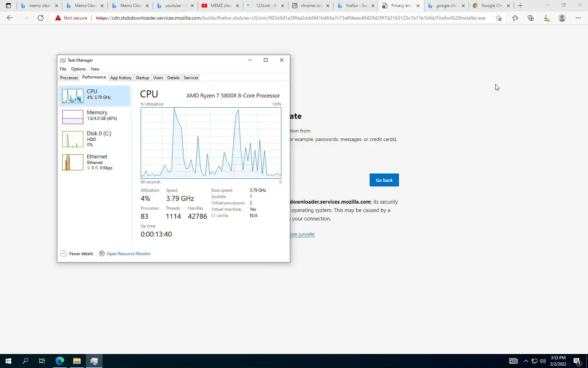Open the profile avatar icon
588x368 pixels.
[x=562, y=18]
